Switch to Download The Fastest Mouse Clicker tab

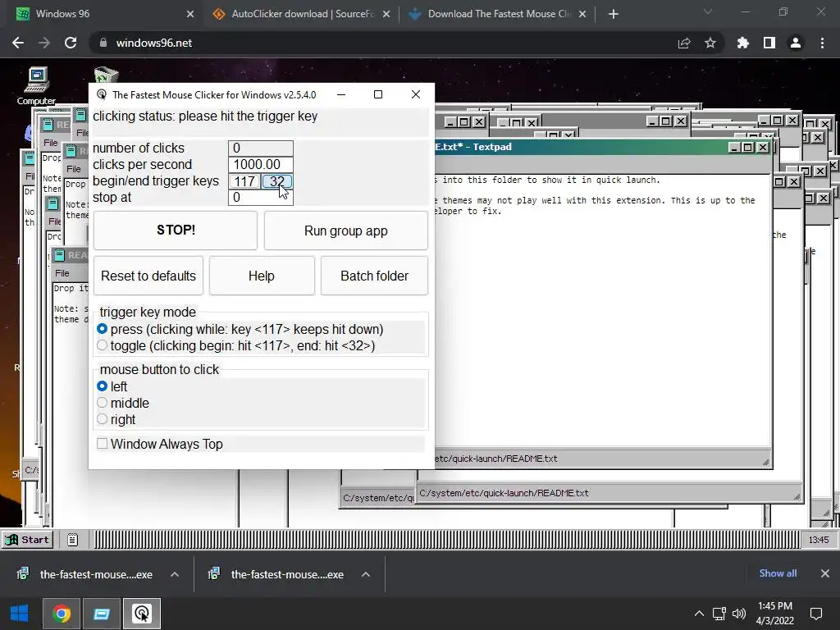pos(496,14)
